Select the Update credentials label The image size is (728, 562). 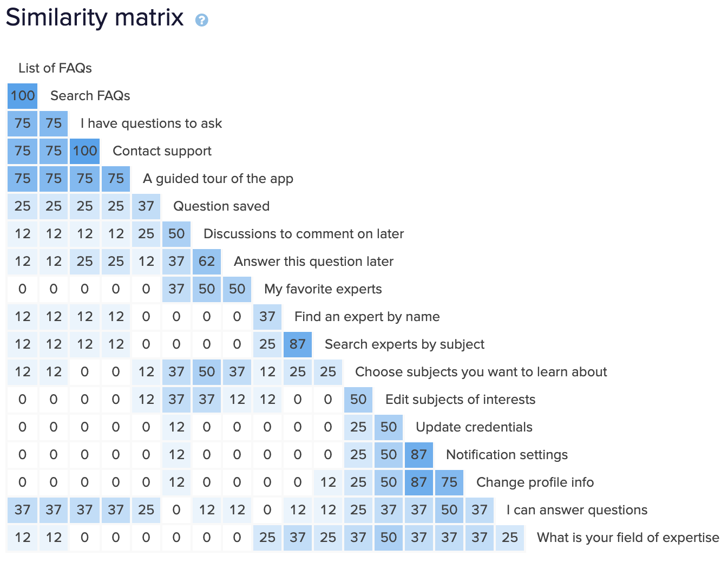pyautogui.click(x=474, y=427)
